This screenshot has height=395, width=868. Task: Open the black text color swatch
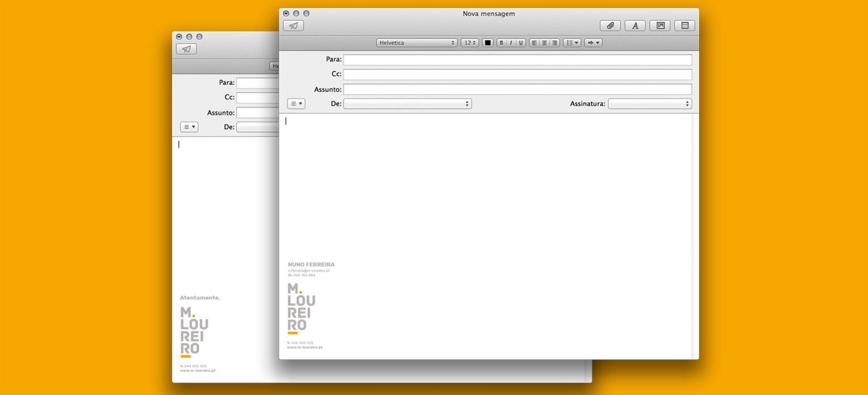(488, 43)
